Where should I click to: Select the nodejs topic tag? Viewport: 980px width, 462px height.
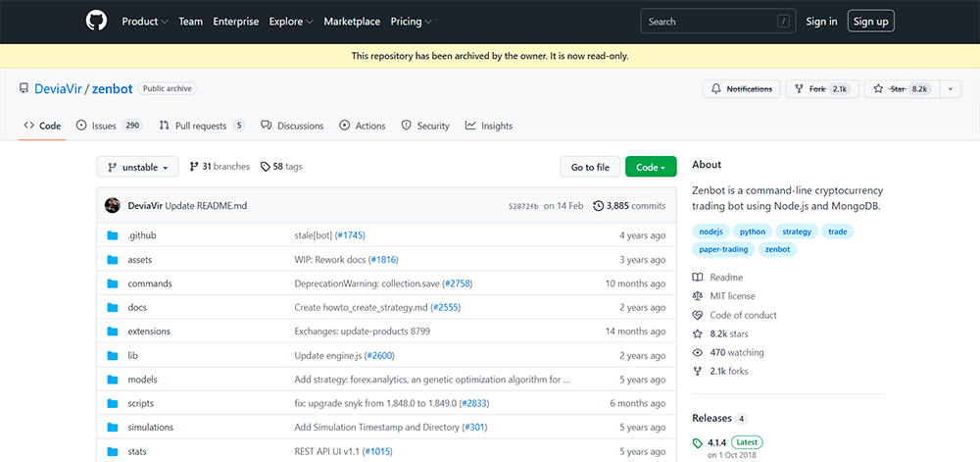(710, 231)
